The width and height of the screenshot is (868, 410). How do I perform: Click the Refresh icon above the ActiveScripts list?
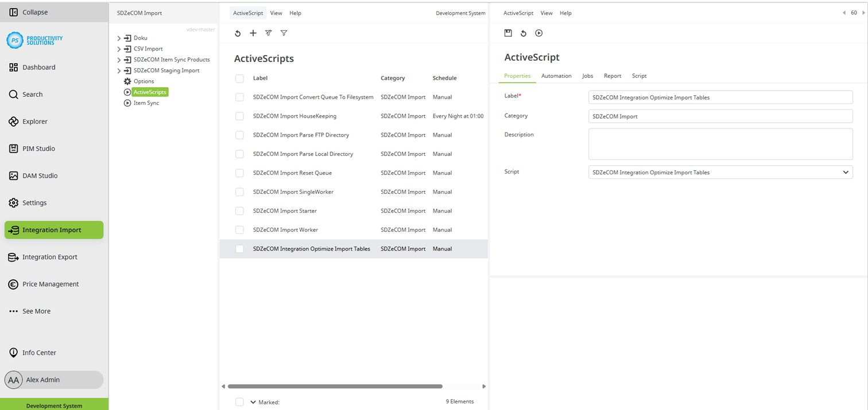[238, 33]
